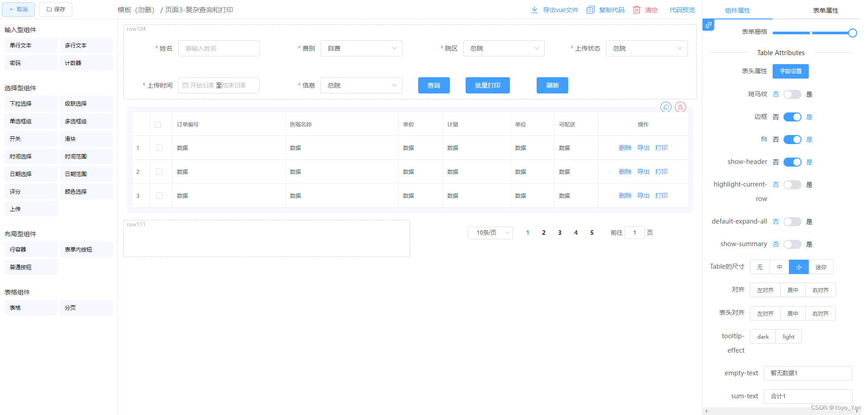Click the back arrow 取消 button
Screen dimensions: 868x415
19,9
